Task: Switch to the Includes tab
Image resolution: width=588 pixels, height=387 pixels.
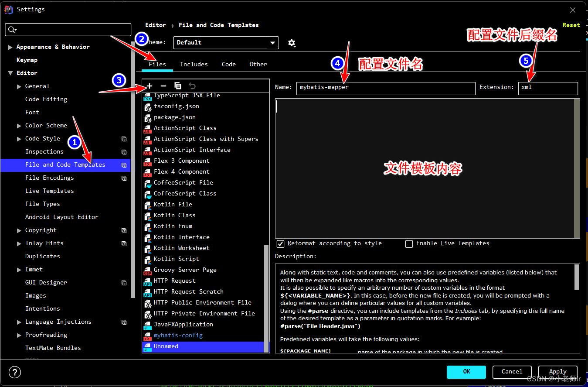Action: pyautogui.click(x=194, y=64)
